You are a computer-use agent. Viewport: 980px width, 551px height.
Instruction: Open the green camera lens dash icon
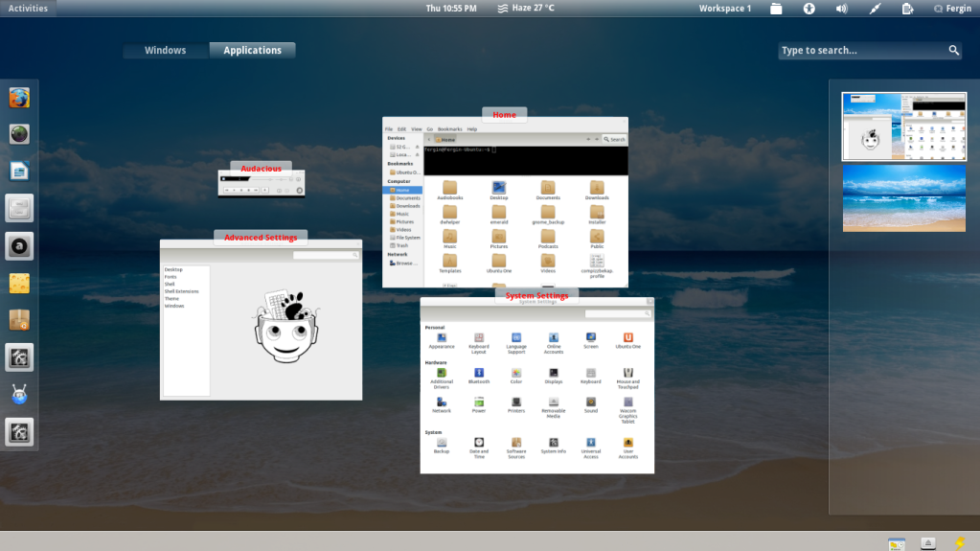tap(19, 134)
